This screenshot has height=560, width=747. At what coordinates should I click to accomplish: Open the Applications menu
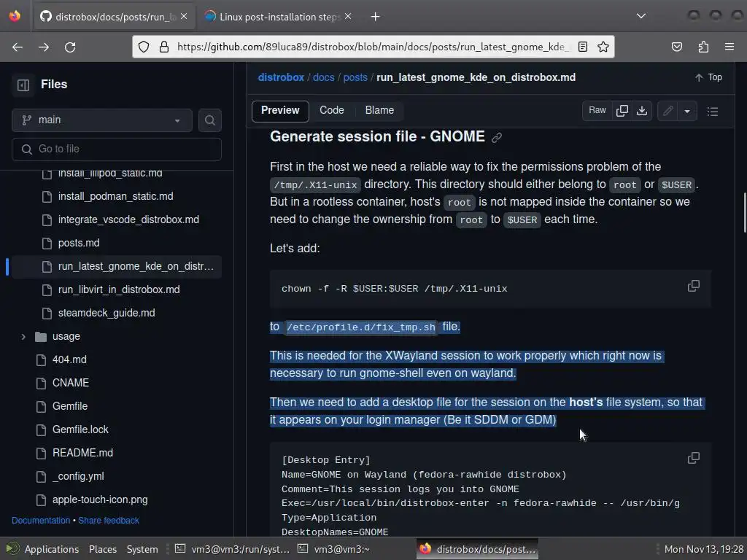(x=43, y=549)
